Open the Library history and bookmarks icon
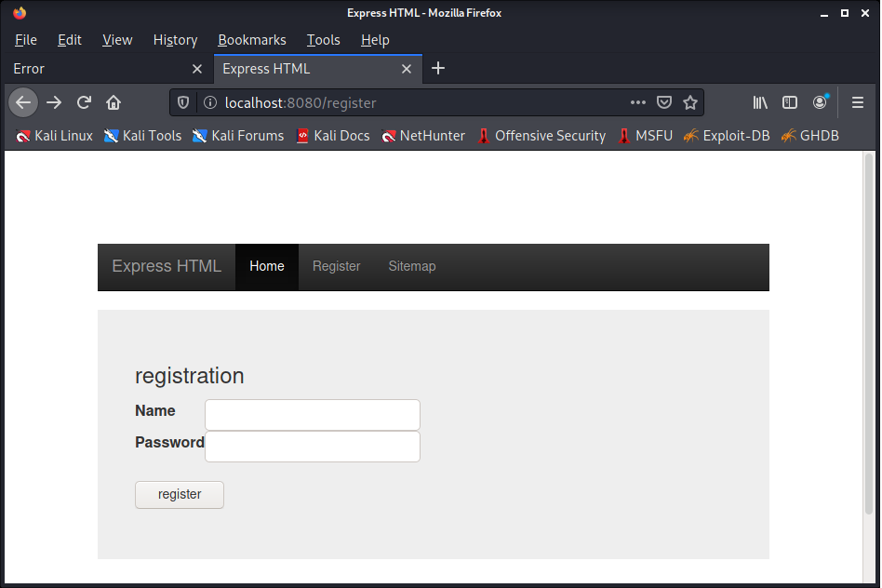The width and height of the screenshot is (882, 588). 760,102
